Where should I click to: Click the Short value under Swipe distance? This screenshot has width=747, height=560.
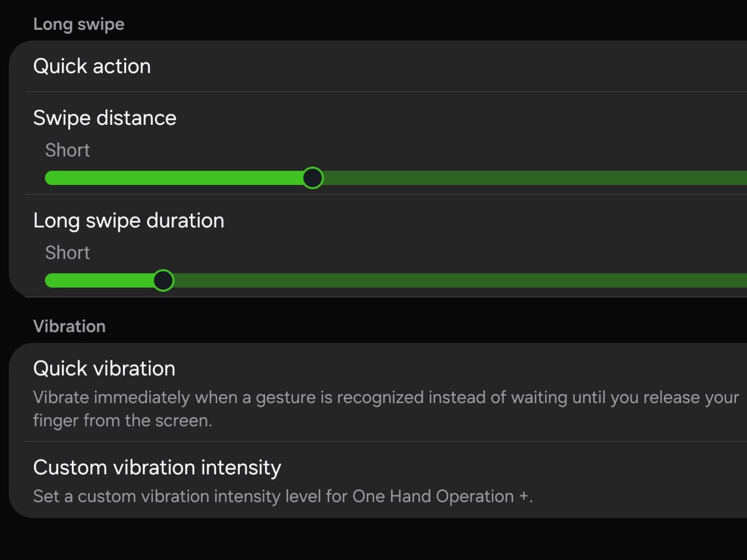68,150
